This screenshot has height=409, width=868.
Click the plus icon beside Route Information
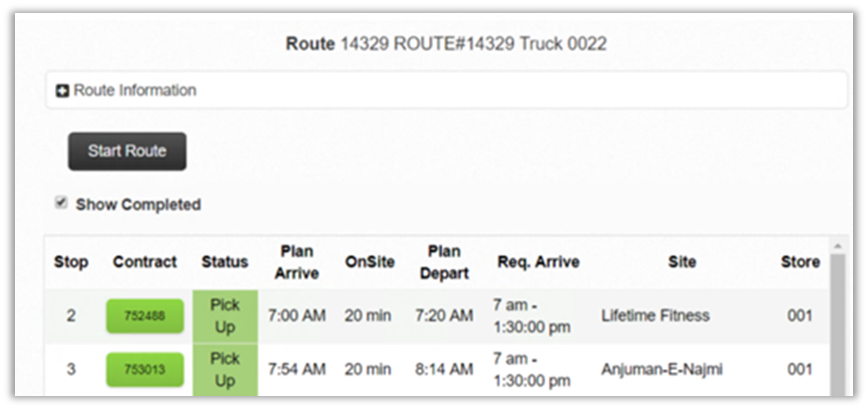(x=63, y=91)
